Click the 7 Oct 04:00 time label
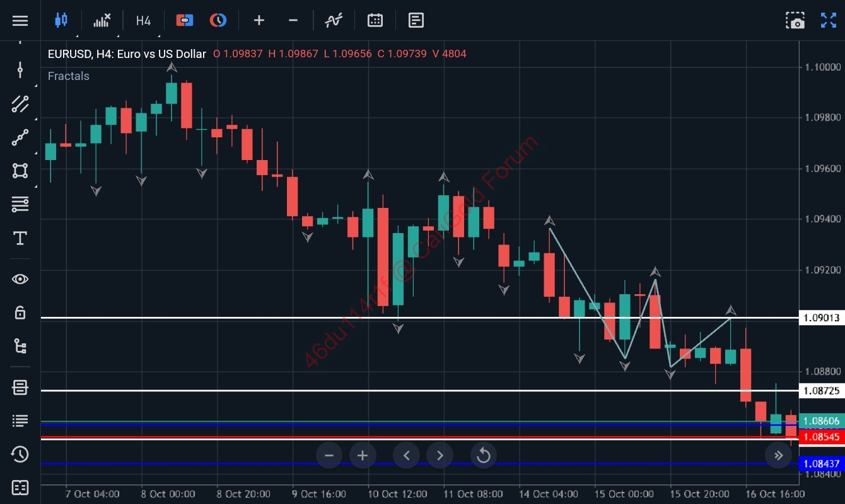Viewport: 845px width, 504px height. coord(93,494)
